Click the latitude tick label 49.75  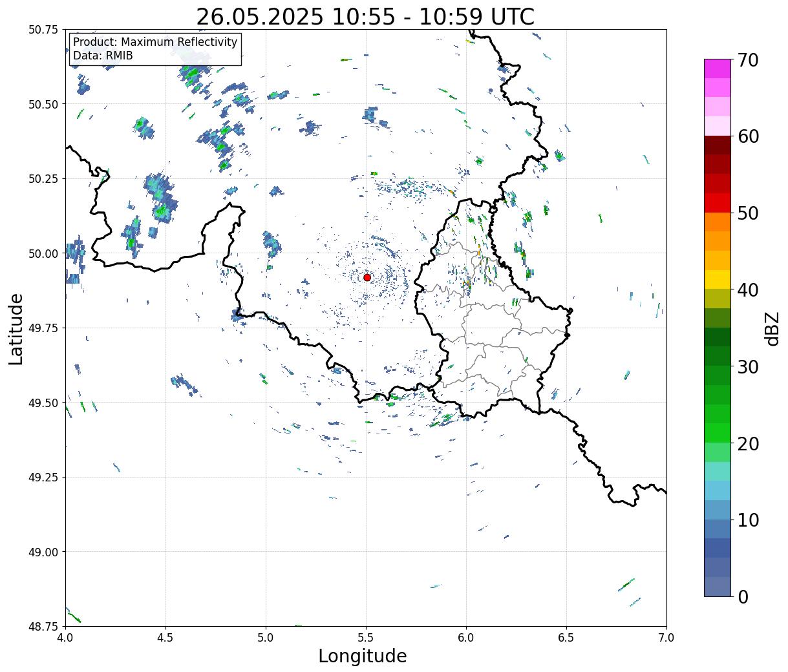[43, 328]
